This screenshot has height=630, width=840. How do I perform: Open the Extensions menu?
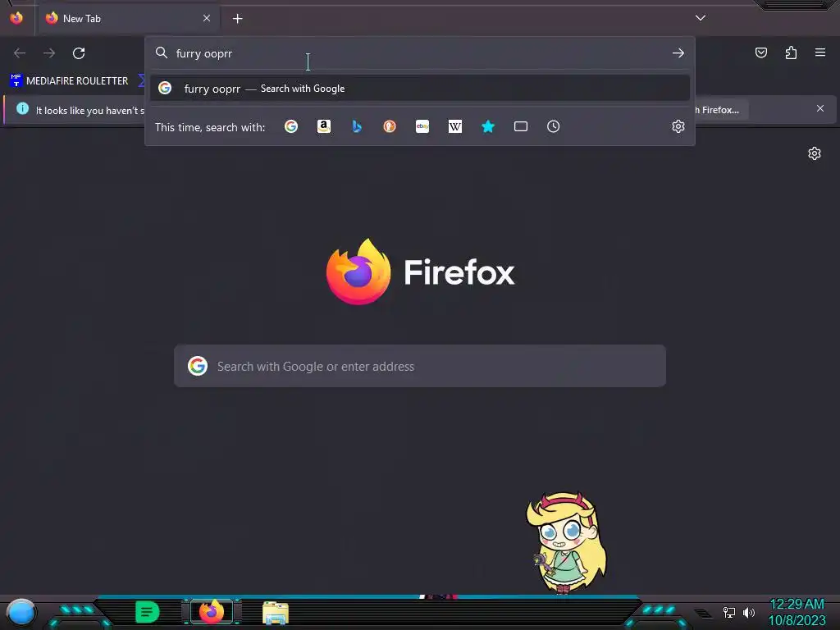tap(791, 52)
